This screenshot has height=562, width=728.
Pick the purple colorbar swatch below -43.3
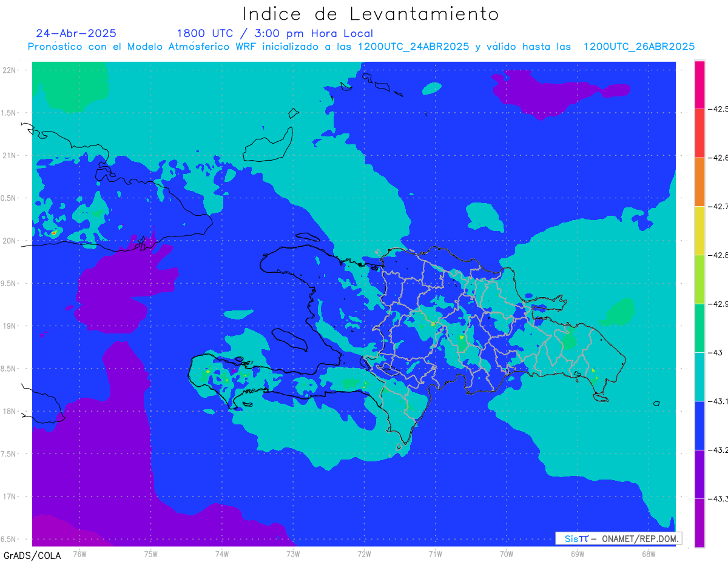point(699,523)
